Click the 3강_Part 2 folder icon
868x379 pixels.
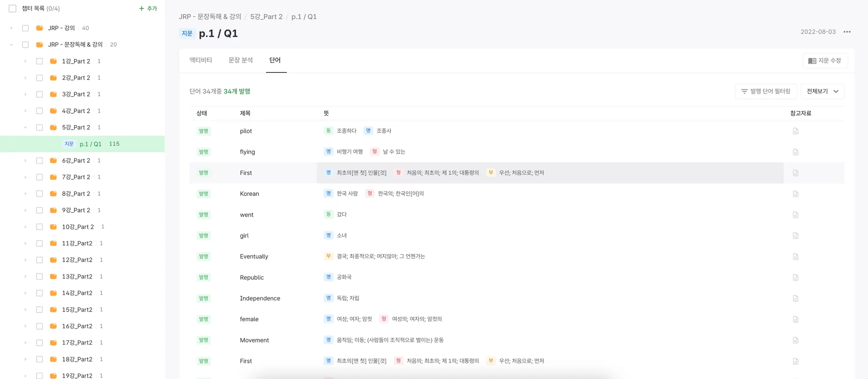coord(53,94)
